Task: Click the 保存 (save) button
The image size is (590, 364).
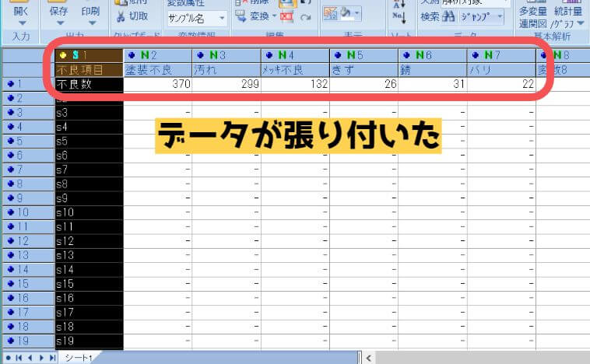Action: (x=58, y=11)
